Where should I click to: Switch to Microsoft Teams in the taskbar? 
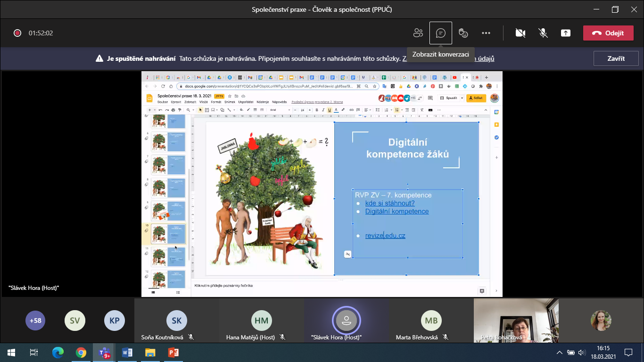(x=104, y=352)
